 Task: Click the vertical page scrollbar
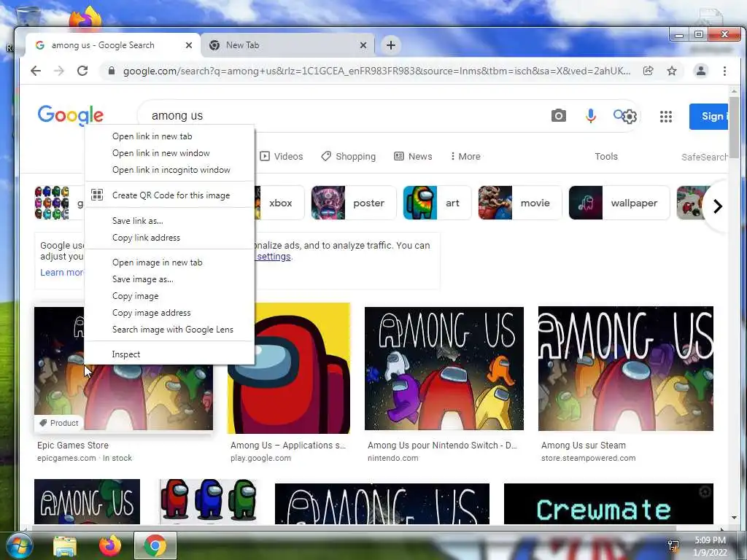click(x=734, y=128)
